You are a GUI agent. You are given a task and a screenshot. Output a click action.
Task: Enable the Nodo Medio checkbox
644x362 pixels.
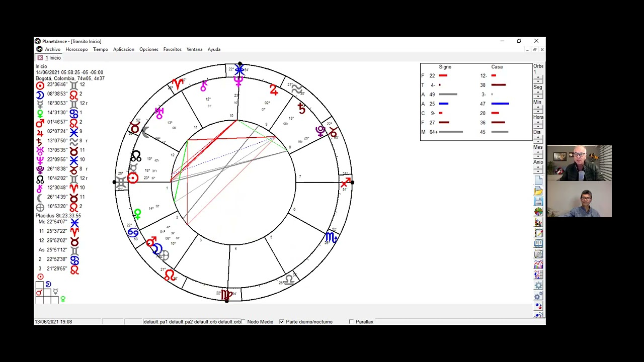point(244,322)
